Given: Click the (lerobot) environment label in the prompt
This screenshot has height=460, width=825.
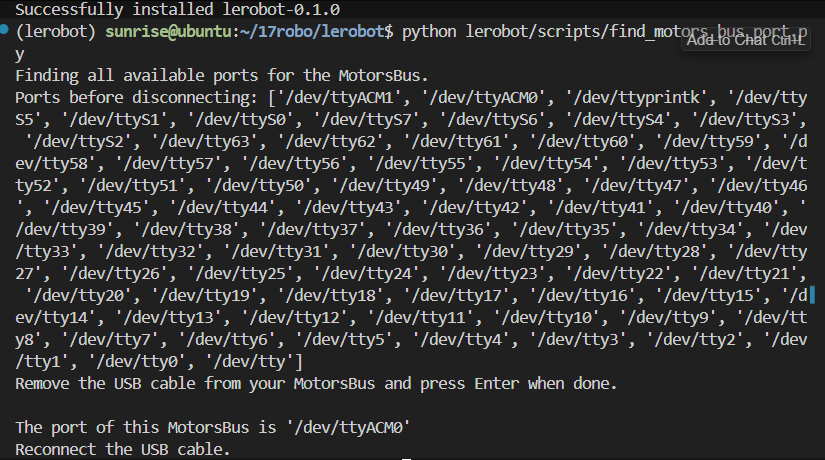Looking at the screenshot, I should (56, 32).
